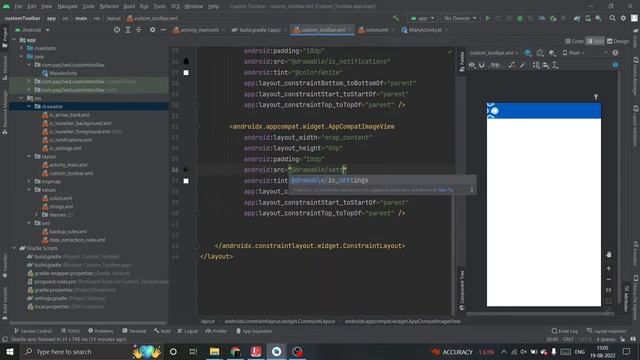Click the Profile app icon in toolbar
Viewport: 640px width, 360px height.
click(541, 18)
